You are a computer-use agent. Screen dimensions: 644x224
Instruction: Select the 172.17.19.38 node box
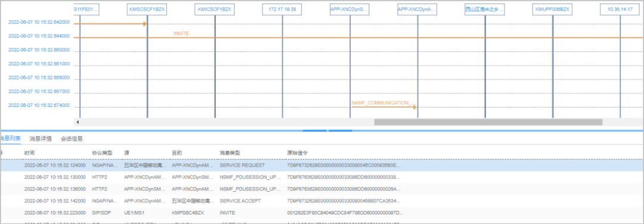(x=282, y=10)
